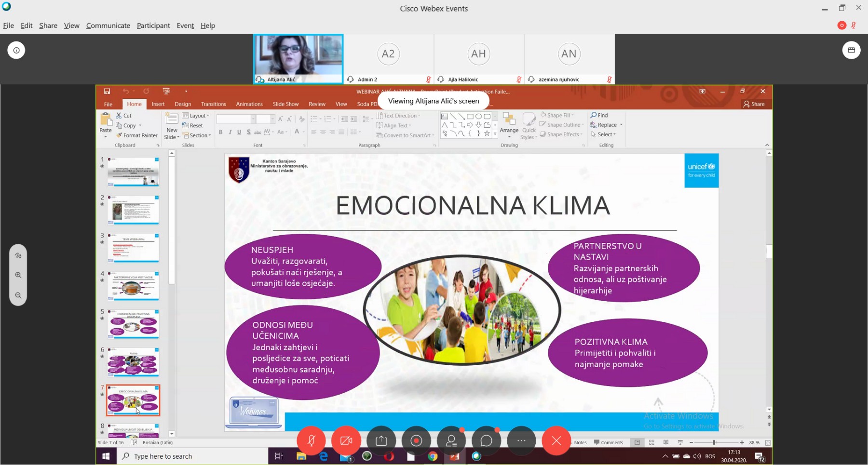This screenshot has width=868, height=465.
Task: Expand the Shape Fill dropdown
Action: [x=558, y=115]
